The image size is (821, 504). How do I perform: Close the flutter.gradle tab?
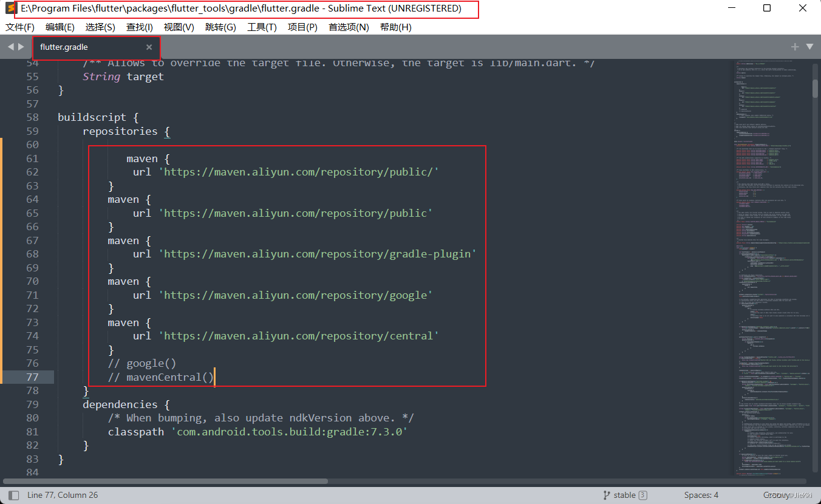pos(149,47)
